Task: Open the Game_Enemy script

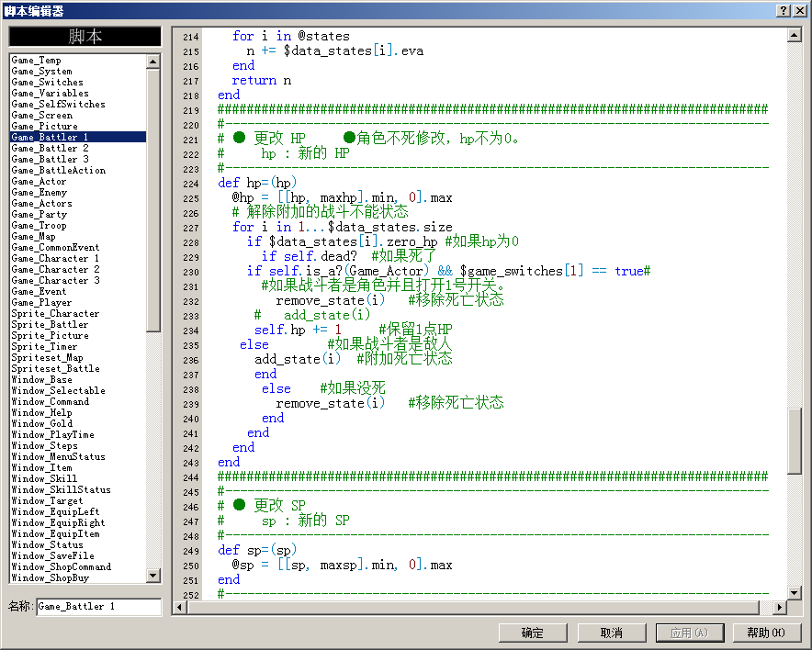Action: coord(78,192)
